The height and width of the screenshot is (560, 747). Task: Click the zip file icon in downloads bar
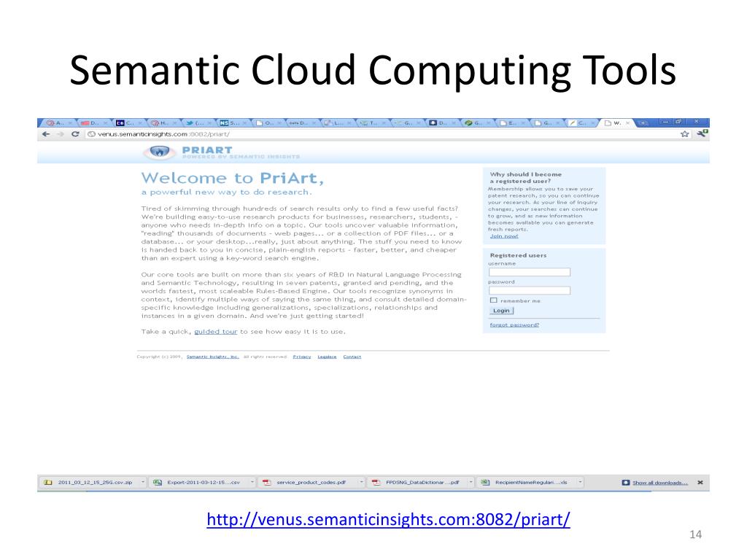(47, 483)
